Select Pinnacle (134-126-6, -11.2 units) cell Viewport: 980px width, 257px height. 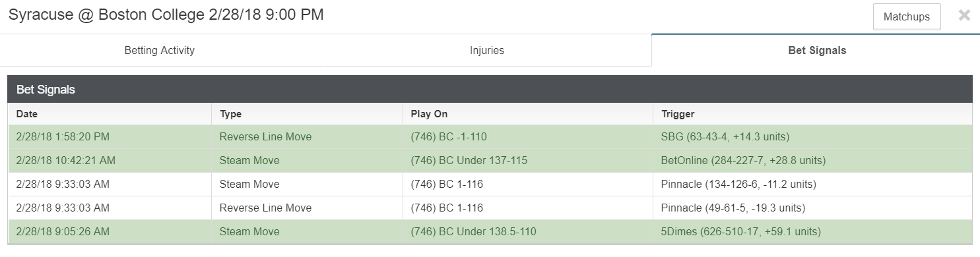point(812,185)
